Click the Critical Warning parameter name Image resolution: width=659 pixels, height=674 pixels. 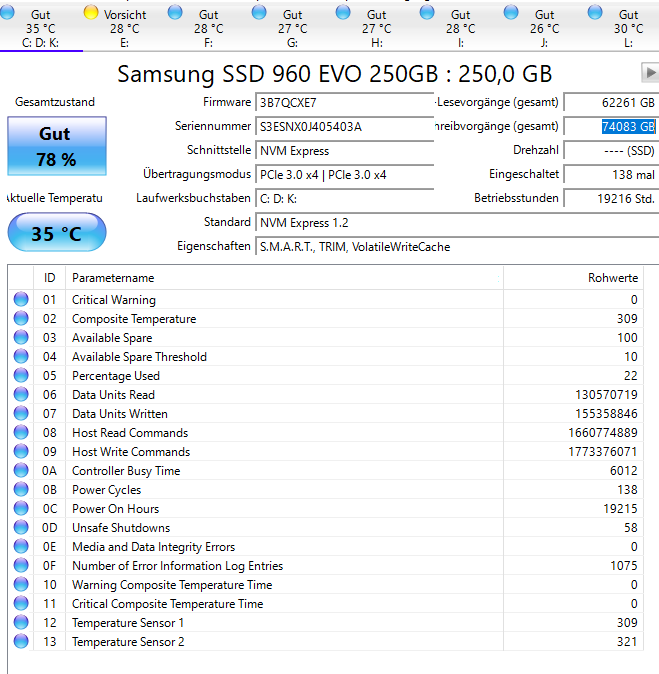[114, 300]
